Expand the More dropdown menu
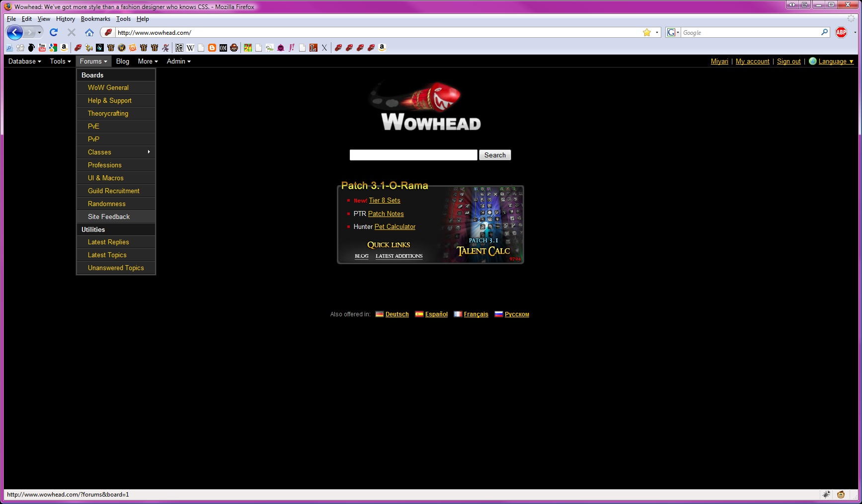862x504 pixels. coord(148,62)
